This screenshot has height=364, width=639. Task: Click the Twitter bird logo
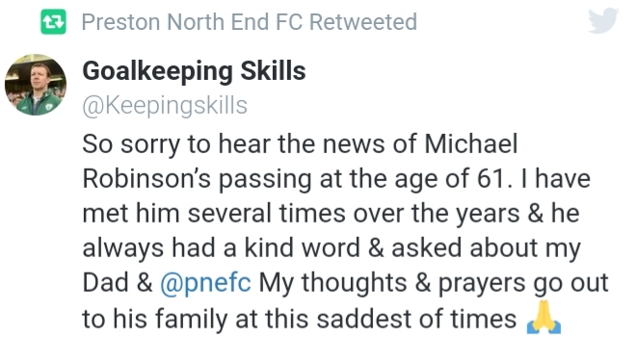[x=603, y=20]
